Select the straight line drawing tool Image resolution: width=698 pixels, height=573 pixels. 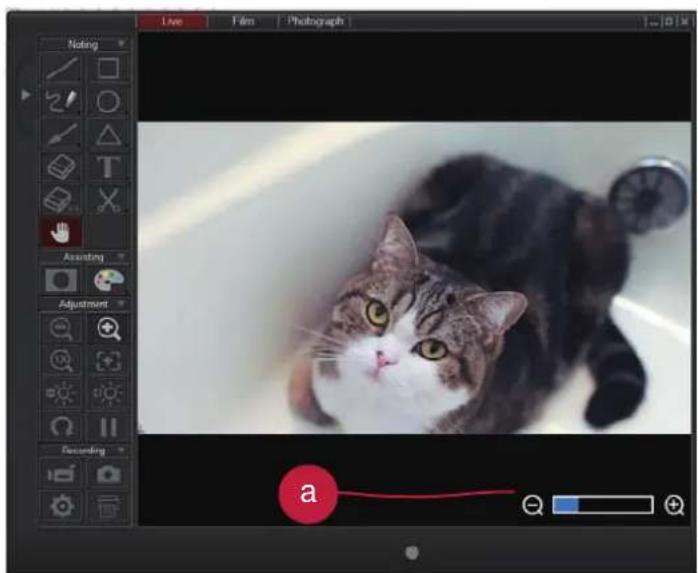coord(62,68)
